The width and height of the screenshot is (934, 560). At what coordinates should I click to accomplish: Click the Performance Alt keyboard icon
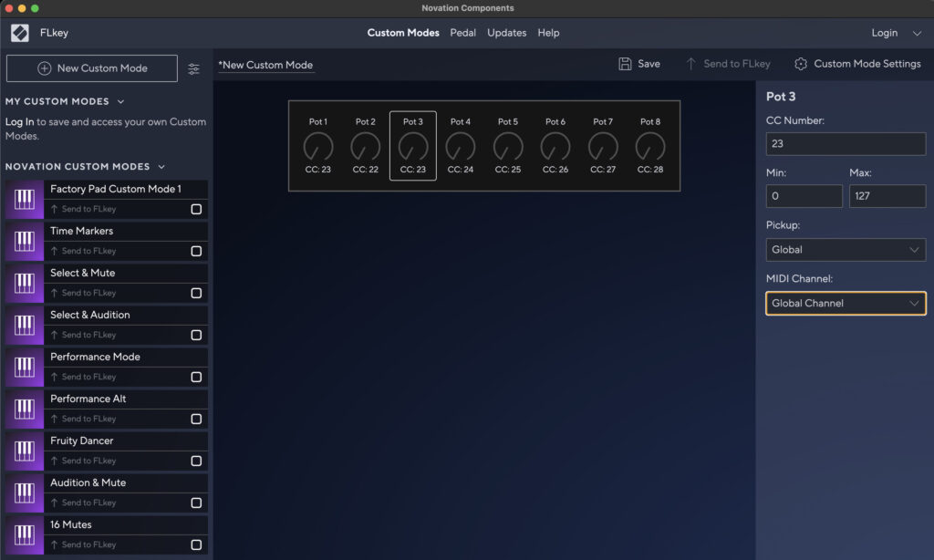pos(25,410)
